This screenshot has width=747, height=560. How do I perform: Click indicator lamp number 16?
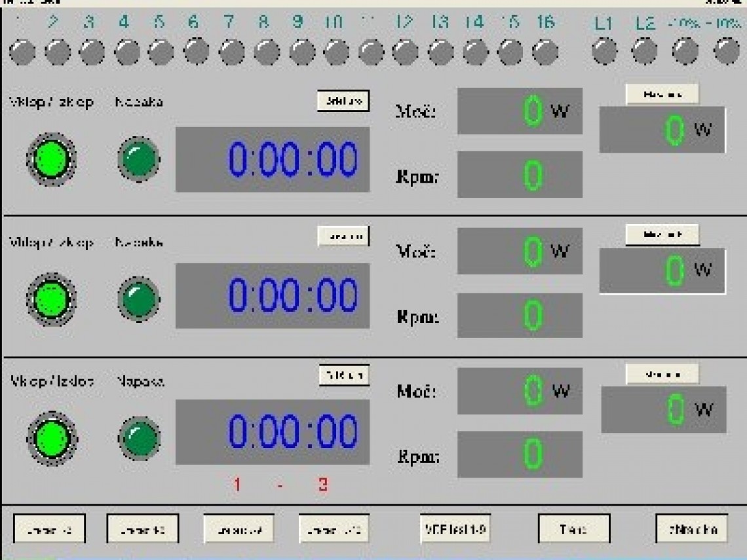(545, 52)
